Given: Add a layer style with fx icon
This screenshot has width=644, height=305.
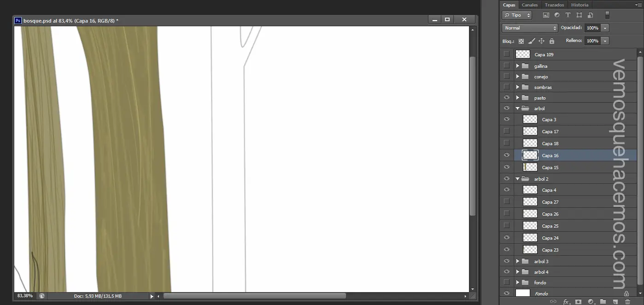Looking at the screenshot, I should (566, 302).
